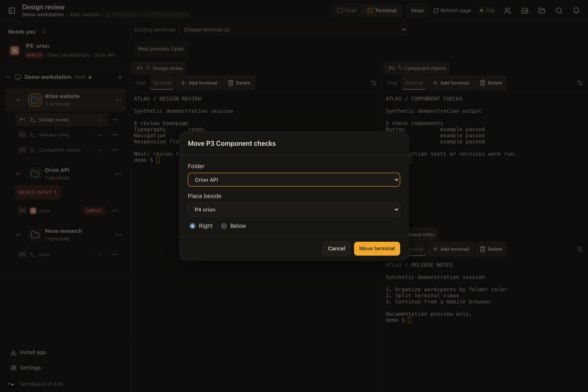The height and width of the screenshot is (392, 588).
Task: Click the NEEDS INPUT 1 badge
Action: coord(38,192)
